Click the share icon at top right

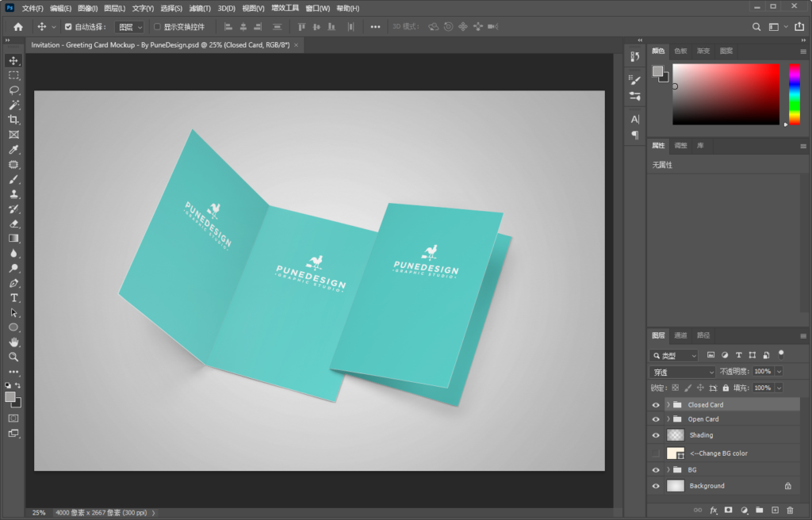pos(799,26)
